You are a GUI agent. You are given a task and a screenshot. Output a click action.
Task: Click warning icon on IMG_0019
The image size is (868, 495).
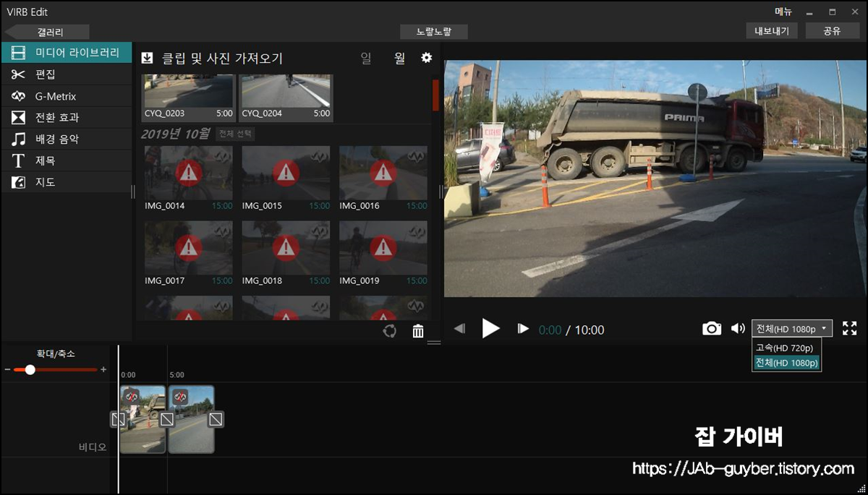click(x=383, y=247)
